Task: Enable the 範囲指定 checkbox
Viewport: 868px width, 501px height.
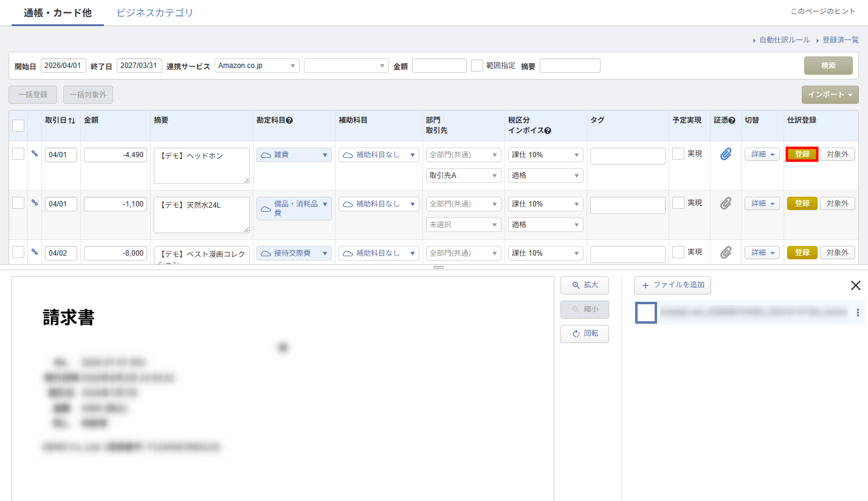Action: pos(477,66)
